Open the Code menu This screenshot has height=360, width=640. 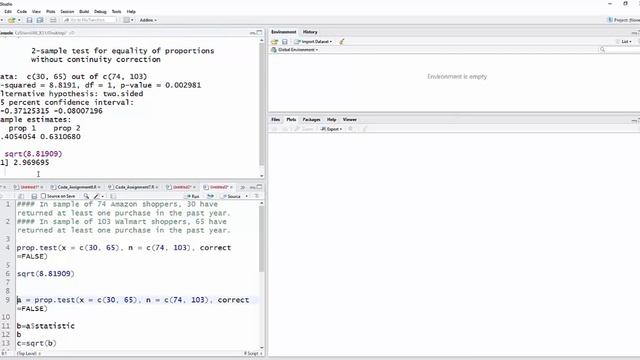click(22, 11)
